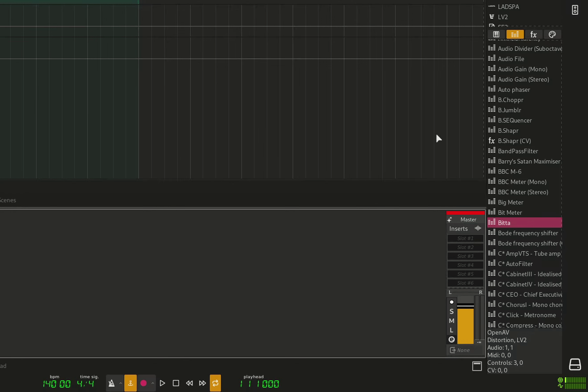Filter plugins by instrument piano icon

coord(496,34)
